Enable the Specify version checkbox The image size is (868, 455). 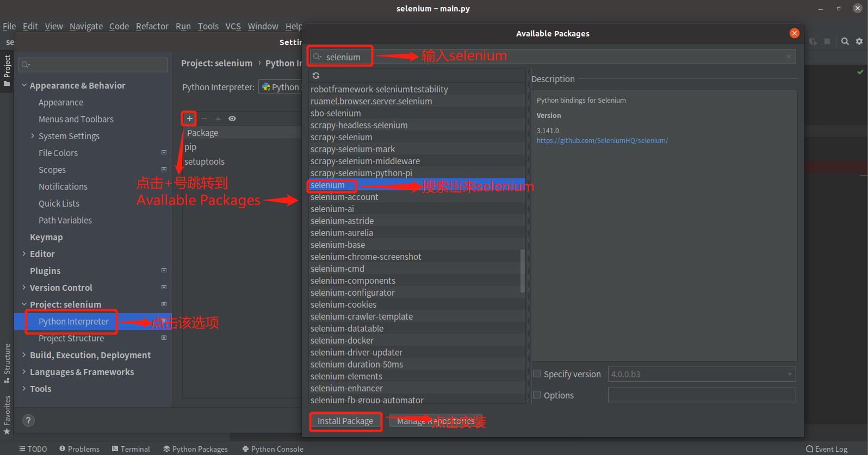537,373
